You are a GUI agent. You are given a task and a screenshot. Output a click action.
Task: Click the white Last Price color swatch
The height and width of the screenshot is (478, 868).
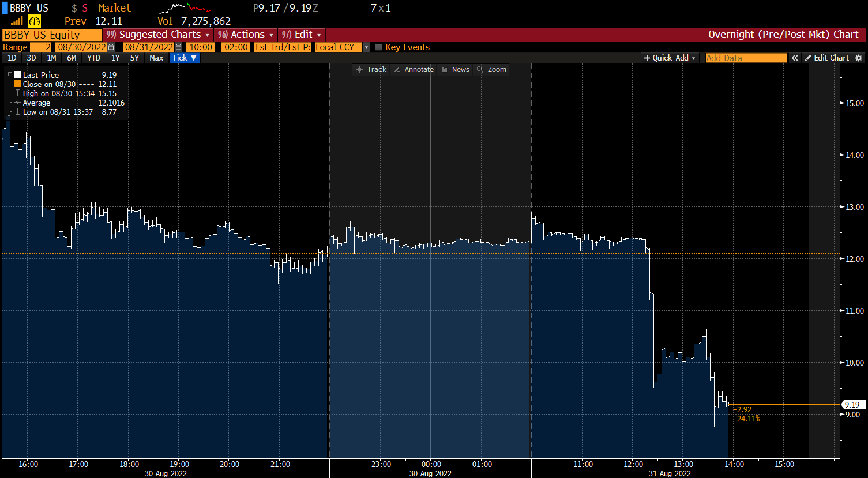tap(18, 75)
